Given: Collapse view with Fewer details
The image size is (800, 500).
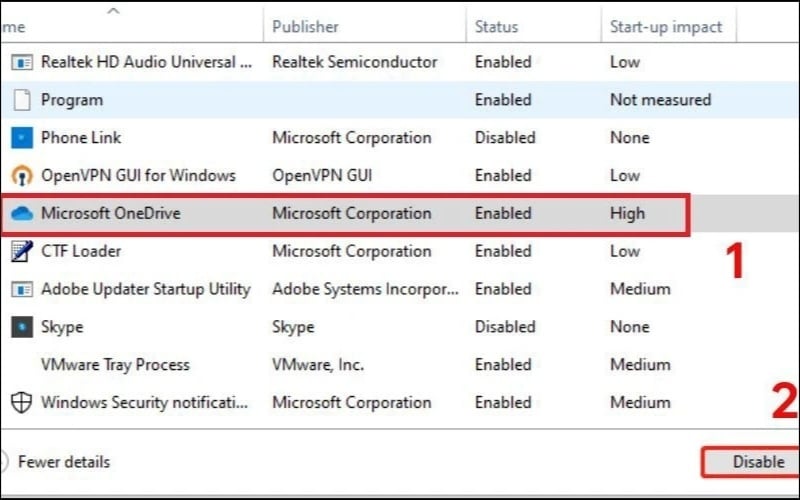Looking at the screenshot, I should coord(64,462).
